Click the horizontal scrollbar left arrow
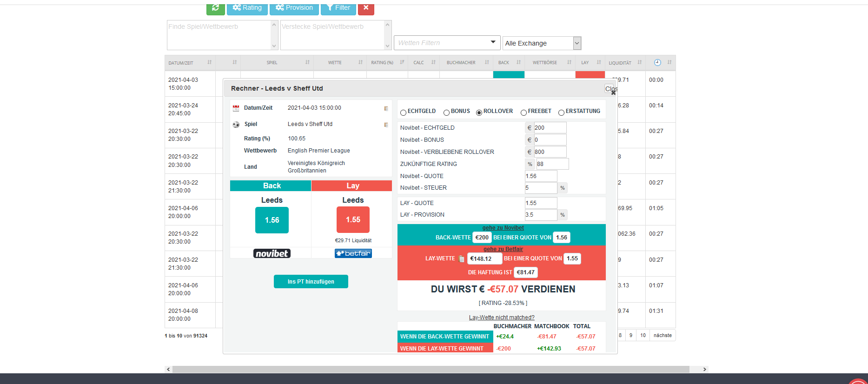Screen dimensions: 868x384 pos(168,369)
